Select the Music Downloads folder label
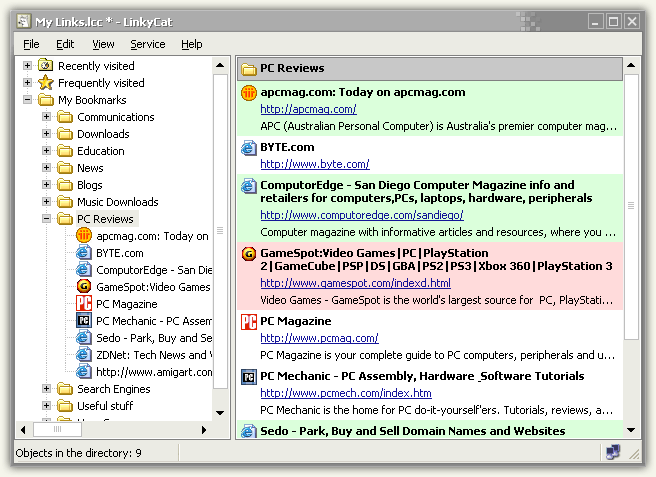The image size is (656, 477). (x=118, y=202)
